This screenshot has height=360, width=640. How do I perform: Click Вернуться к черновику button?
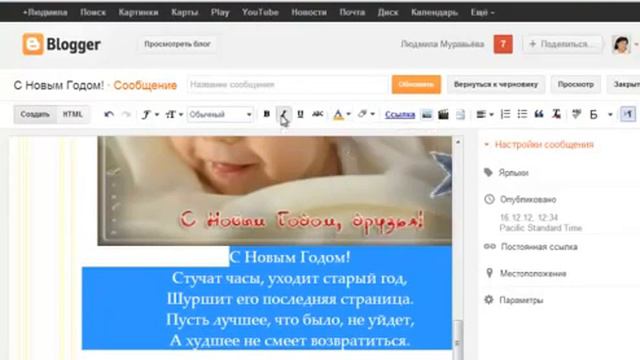(496, 84)
